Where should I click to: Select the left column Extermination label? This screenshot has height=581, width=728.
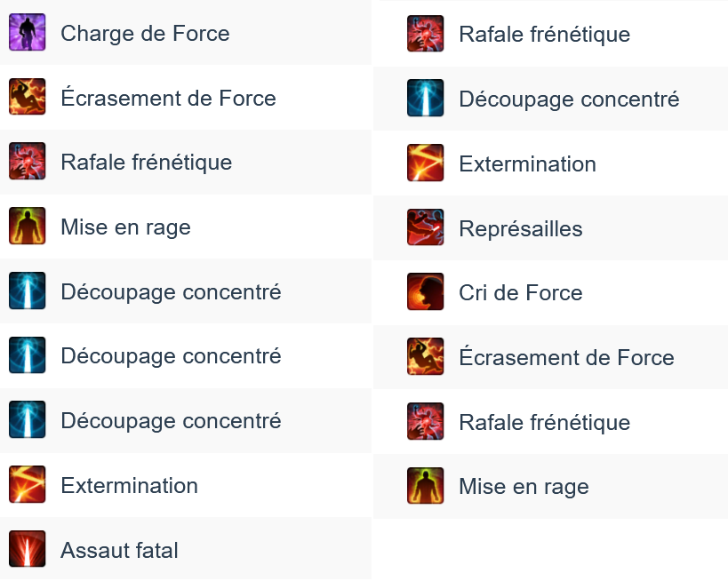click(x=130, y=485)
